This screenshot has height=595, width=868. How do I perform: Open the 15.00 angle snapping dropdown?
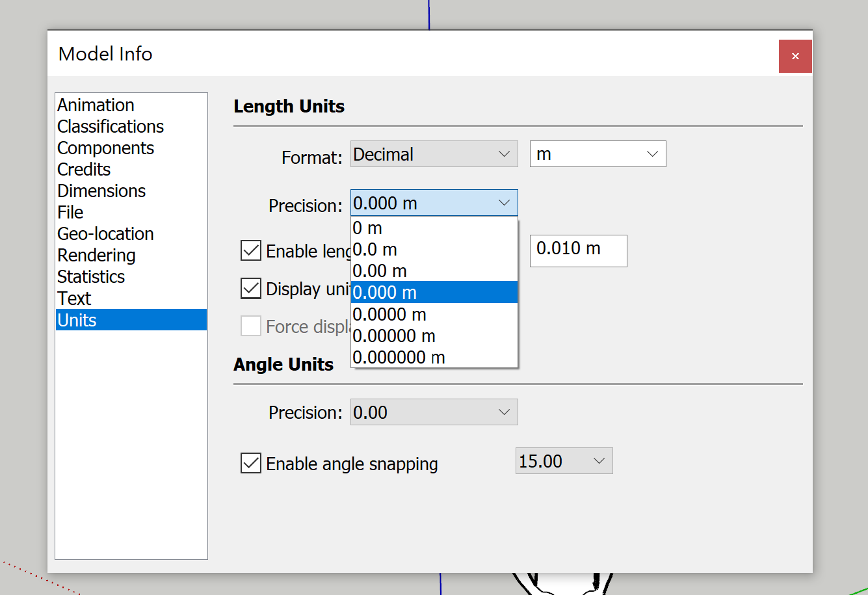click(564, 461)
